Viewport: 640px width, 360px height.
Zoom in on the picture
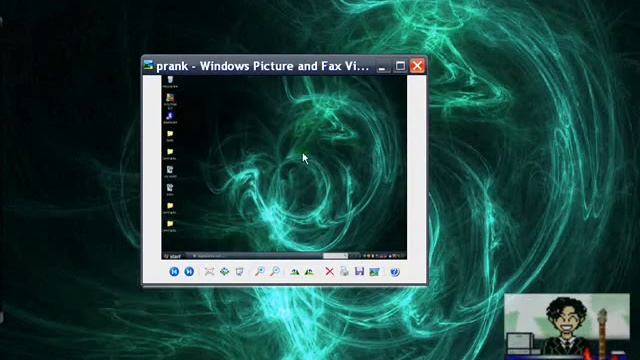pyautogui.click(x=260, y=271)
